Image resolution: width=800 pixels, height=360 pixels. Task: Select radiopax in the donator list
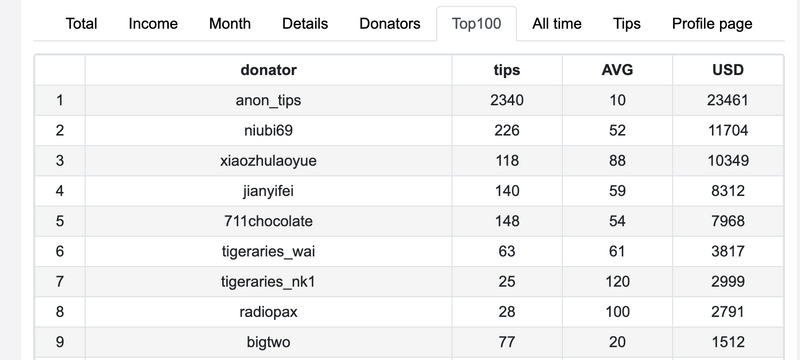point(268,312)
